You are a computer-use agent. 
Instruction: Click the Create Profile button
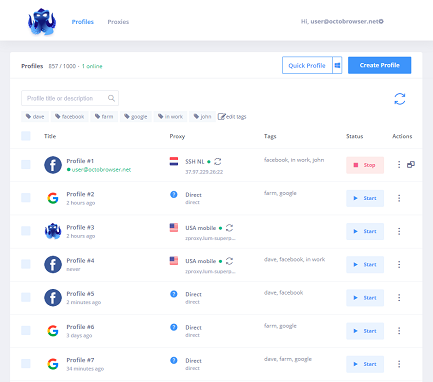(x=379, y=65)
